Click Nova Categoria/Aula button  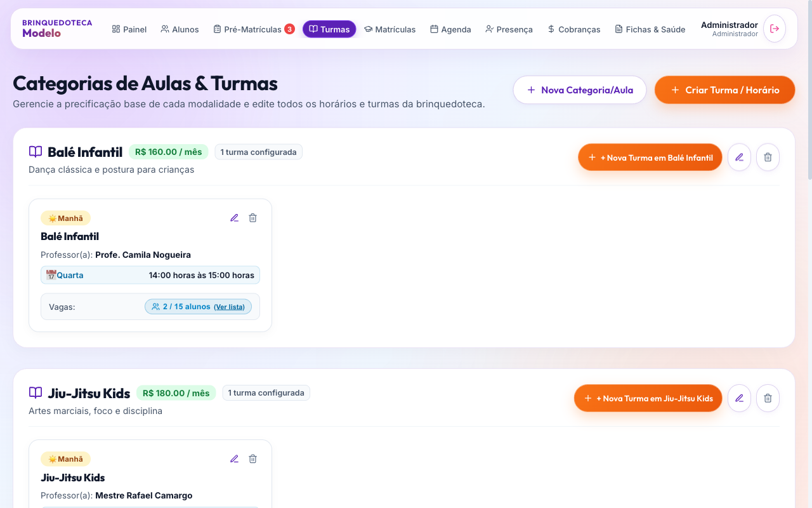point(580,90)
